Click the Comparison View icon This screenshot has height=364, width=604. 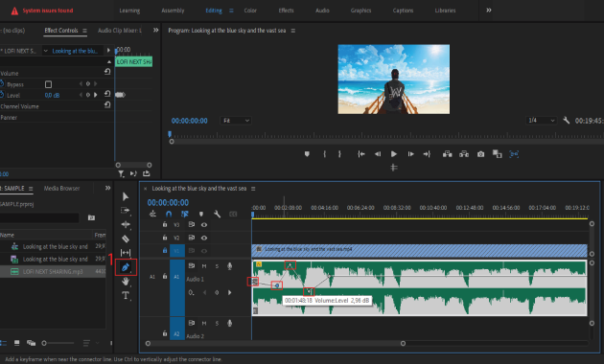(x=498, y=154)
